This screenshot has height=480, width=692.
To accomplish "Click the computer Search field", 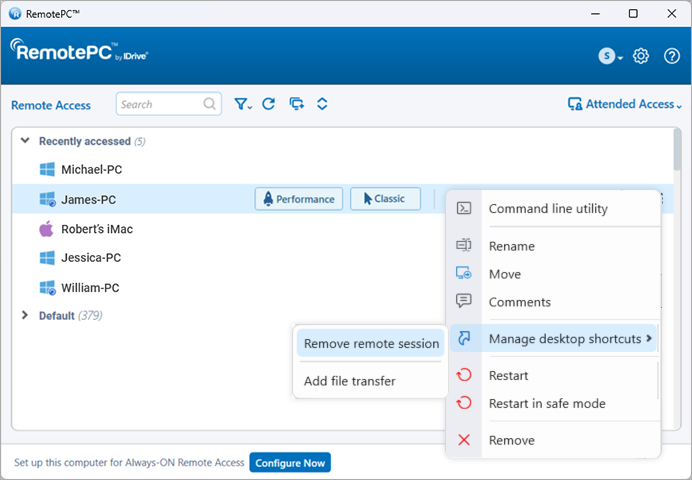I will coord(160,104).
